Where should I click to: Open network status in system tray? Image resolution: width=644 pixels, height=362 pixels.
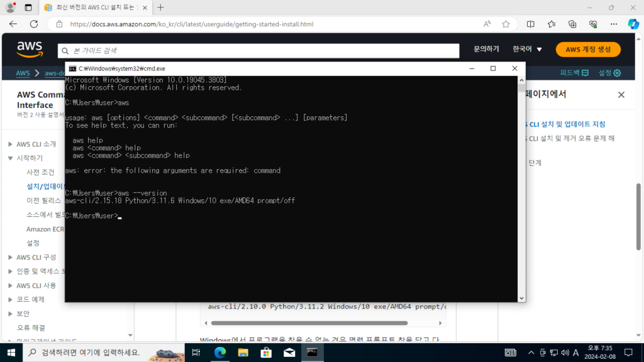[x=554, y=353]
